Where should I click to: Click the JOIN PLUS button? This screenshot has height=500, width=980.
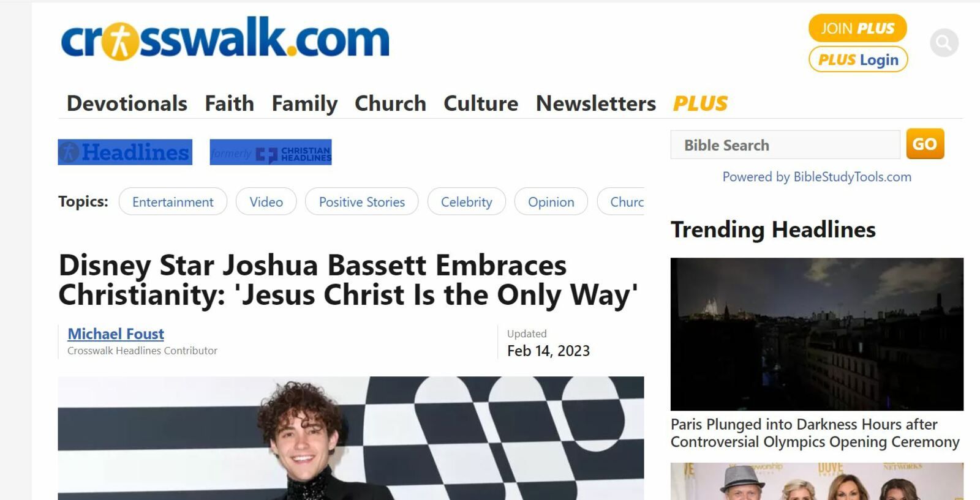[858, 28]
